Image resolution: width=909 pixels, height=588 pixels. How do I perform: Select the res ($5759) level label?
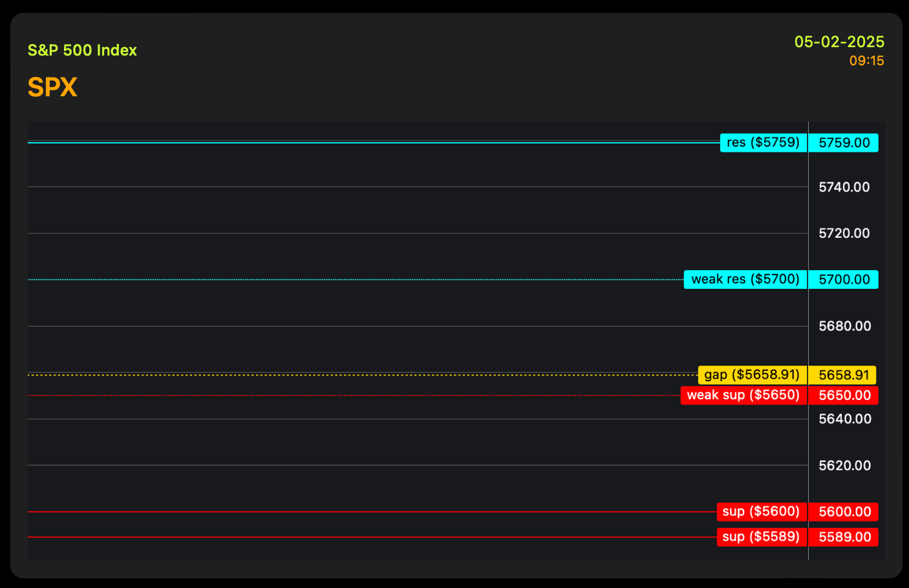[x=764, y=142]
